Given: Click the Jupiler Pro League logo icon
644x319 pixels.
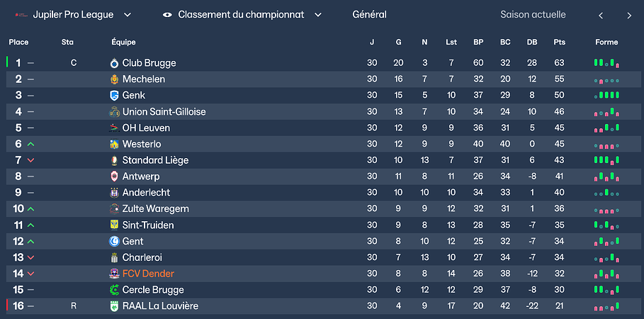Looking at the screenshot, I should [21, 15].
